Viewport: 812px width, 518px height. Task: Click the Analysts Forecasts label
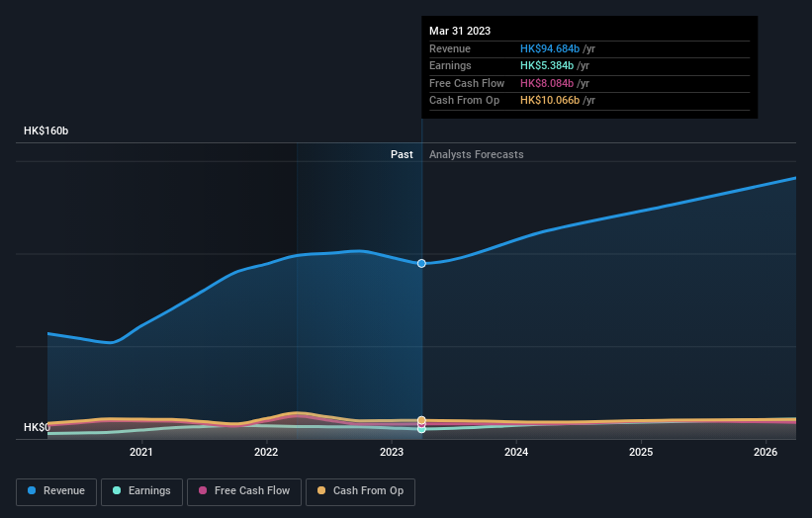[477, 155]
